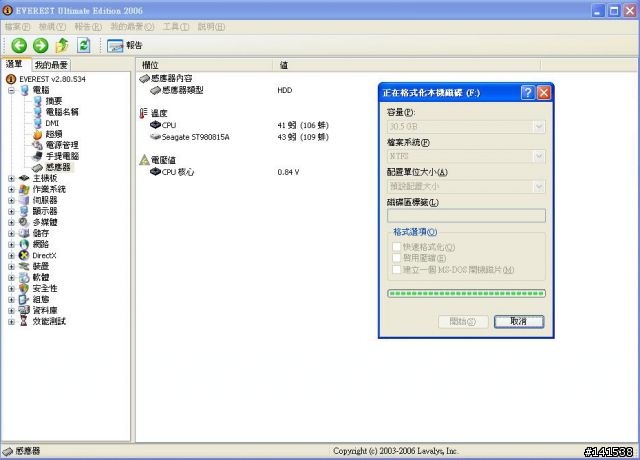This screenshot has width=640, height=460.
Task: Select the CPU 核心 voltage row
Action: point(225,172)
